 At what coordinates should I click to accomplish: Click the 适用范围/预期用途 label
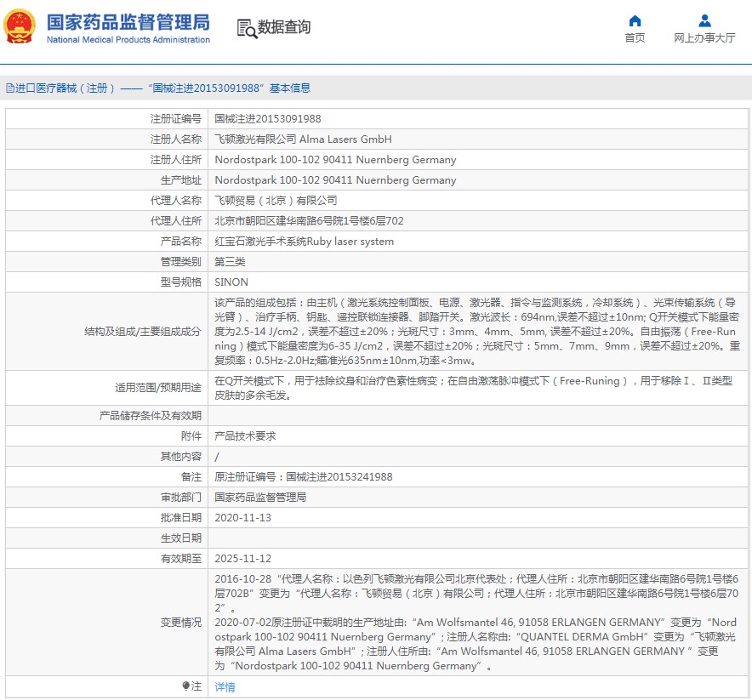click(x=157, y=388)
